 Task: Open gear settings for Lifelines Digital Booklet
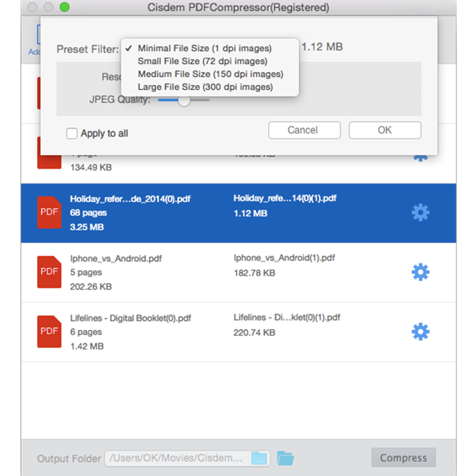[x=420, y=332]
